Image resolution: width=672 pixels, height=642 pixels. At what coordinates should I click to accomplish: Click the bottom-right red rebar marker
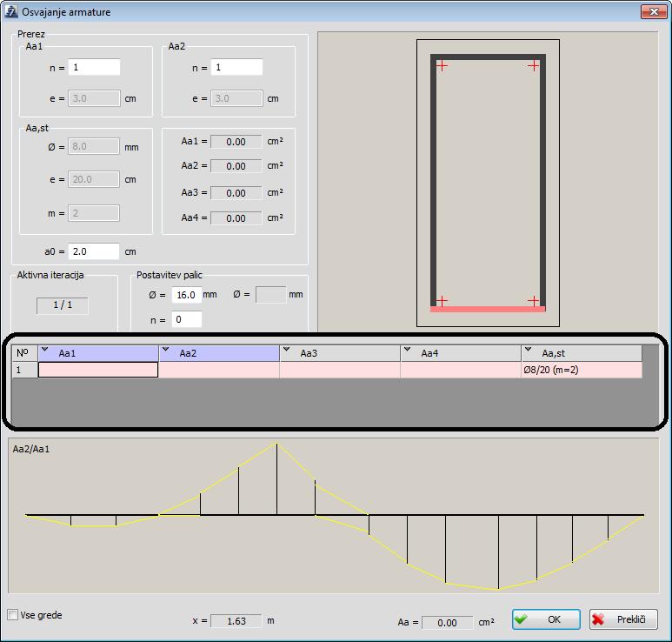pyautogui.click(x=534, y=301)
